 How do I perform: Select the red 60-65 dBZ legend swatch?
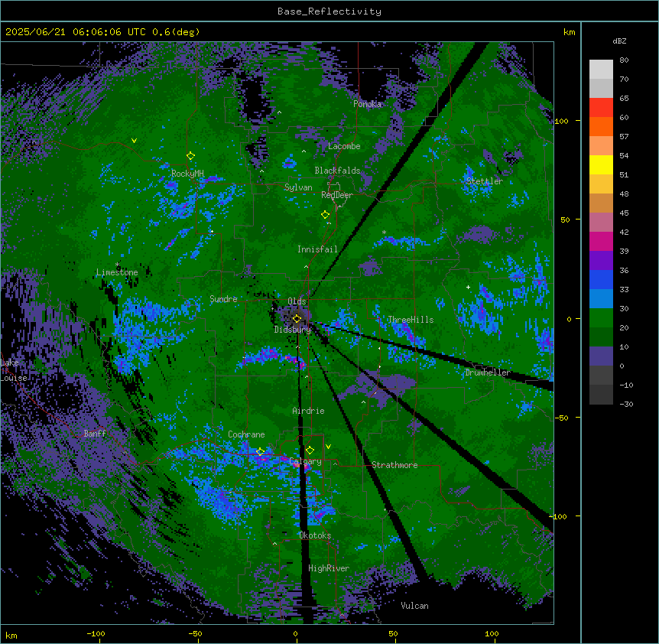601,108
